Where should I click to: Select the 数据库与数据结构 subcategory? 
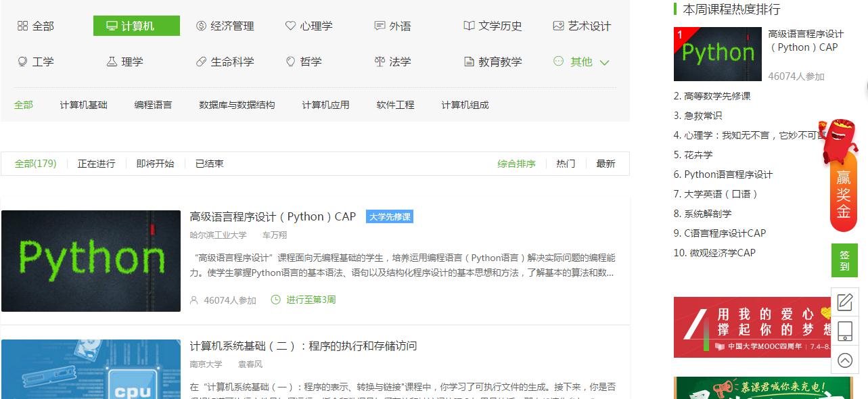click(237, 105)
